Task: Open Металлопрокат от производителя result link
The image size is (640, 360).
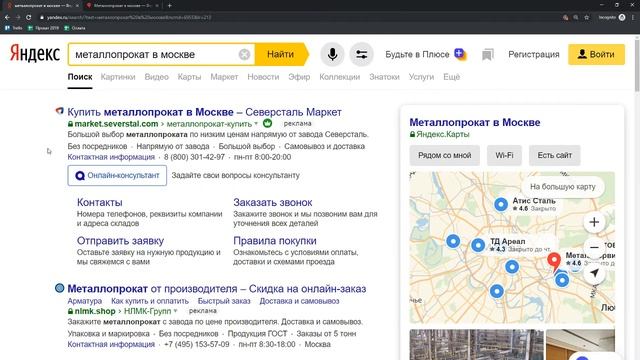Action: [217, 289]
